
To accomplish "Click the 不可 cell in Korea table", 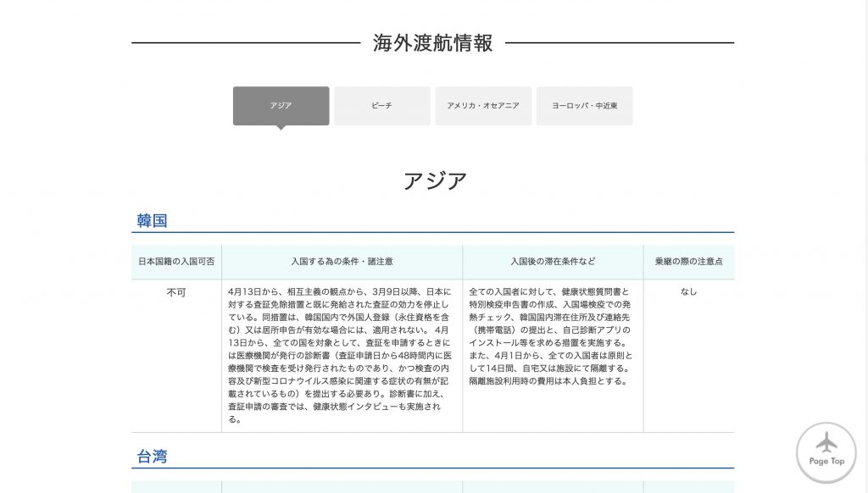I will [176, 292].
